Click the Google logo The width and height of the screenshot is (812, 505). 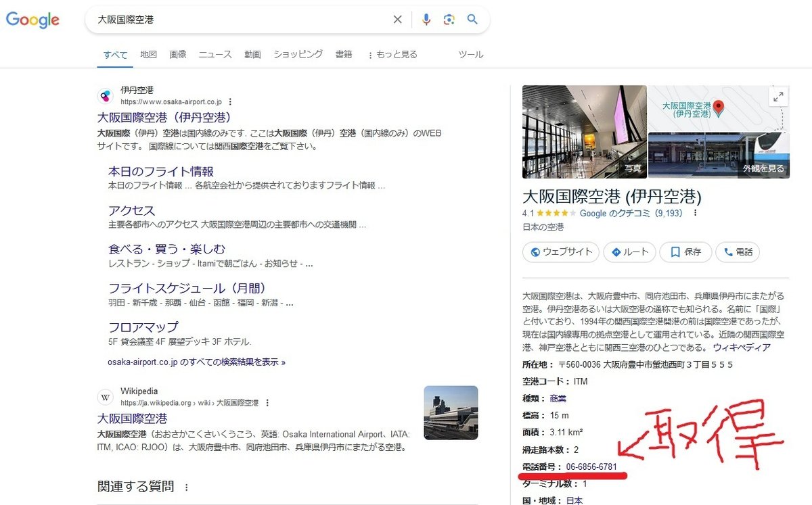(x=32, y=20)
